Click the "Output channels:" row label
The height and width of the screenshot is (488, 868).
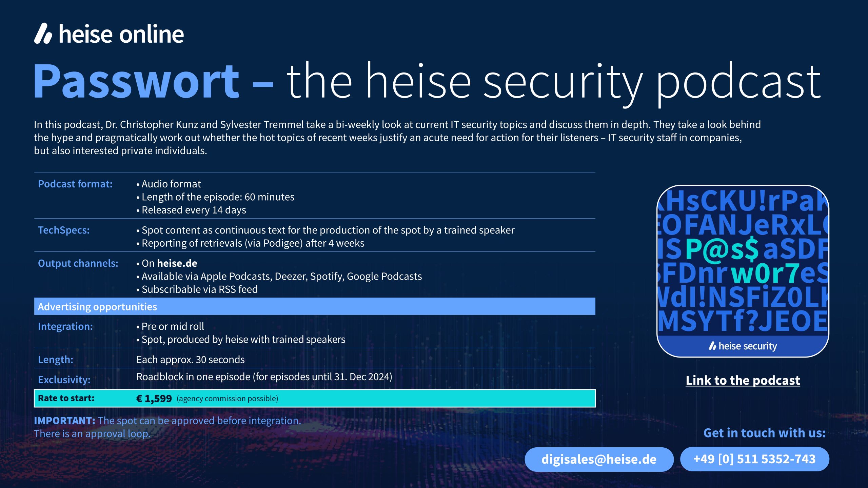coord(78,263)
